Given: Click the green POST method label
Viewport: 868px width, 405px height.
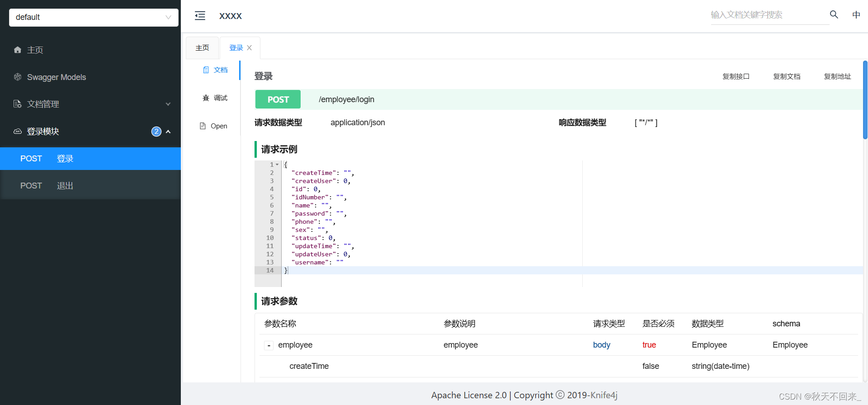Looking at the screenshot, I should (278, 99).
